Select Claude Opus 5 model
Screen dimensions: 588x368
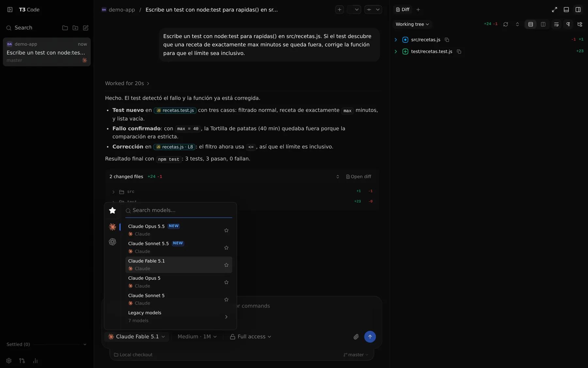pos(179,282)
